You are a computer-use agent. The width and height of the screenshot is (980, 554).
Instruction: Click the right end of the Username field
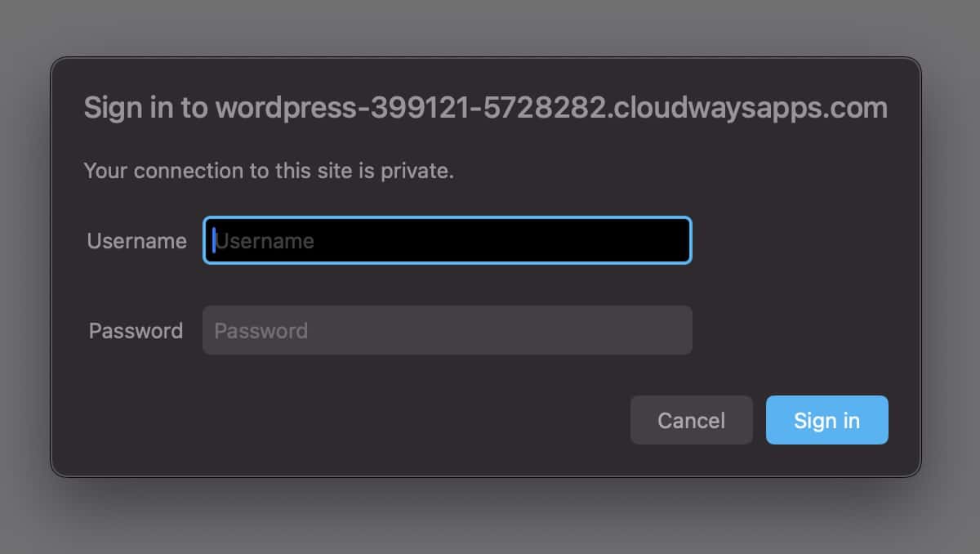point(674,240)
